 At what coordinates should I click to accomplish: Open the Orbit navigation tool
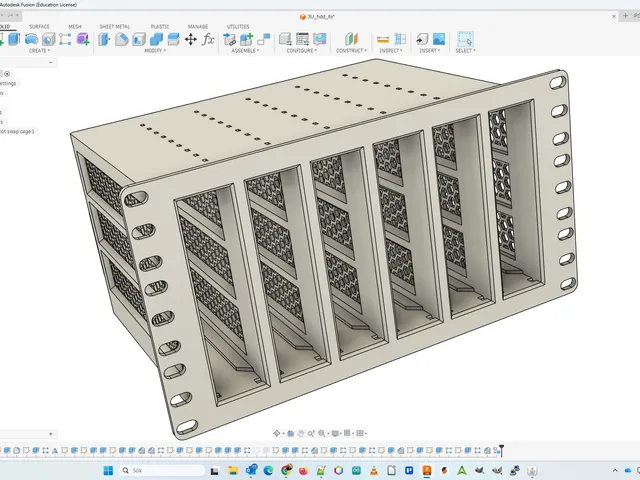click(x=277, y=433)
